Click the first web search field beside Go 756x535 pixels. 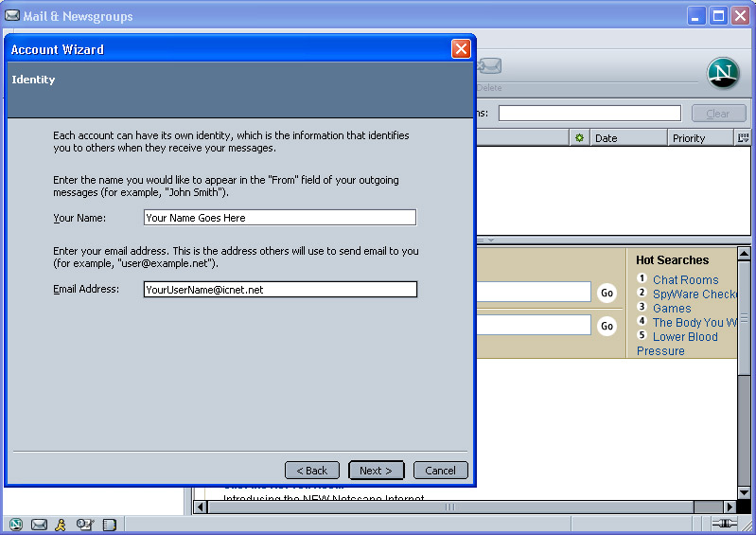[x=534, y=292]
